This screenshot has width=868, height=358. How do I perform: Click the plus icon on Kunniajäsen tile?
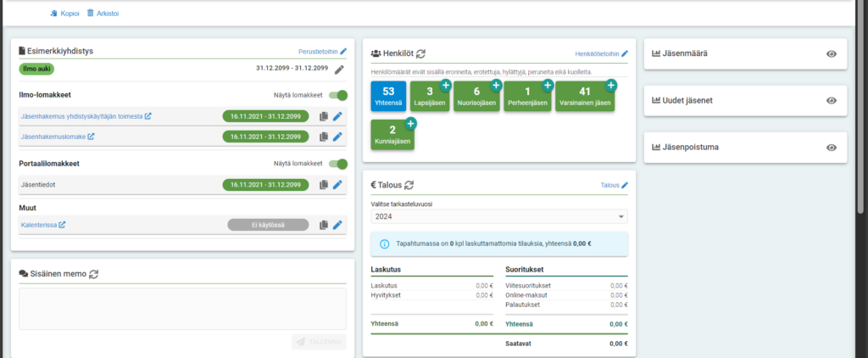pyautogui.click(x=410, y=124)
